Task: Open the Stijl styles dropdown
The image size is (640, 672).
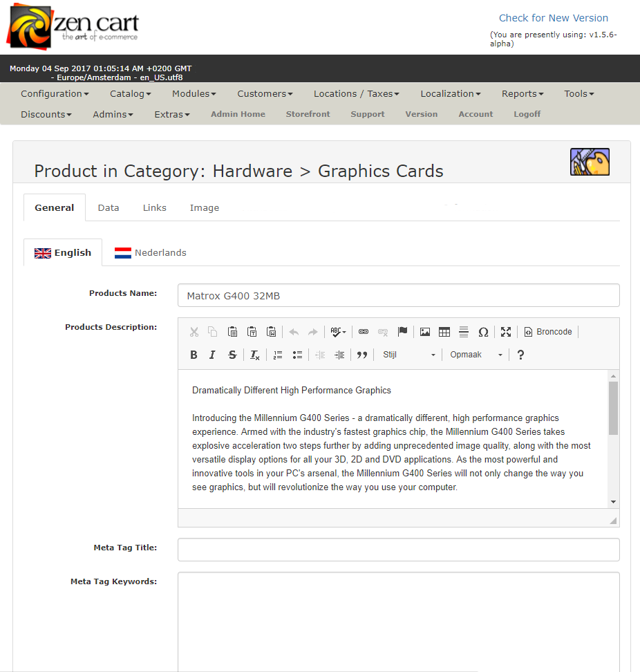Action: pos(409,355)
